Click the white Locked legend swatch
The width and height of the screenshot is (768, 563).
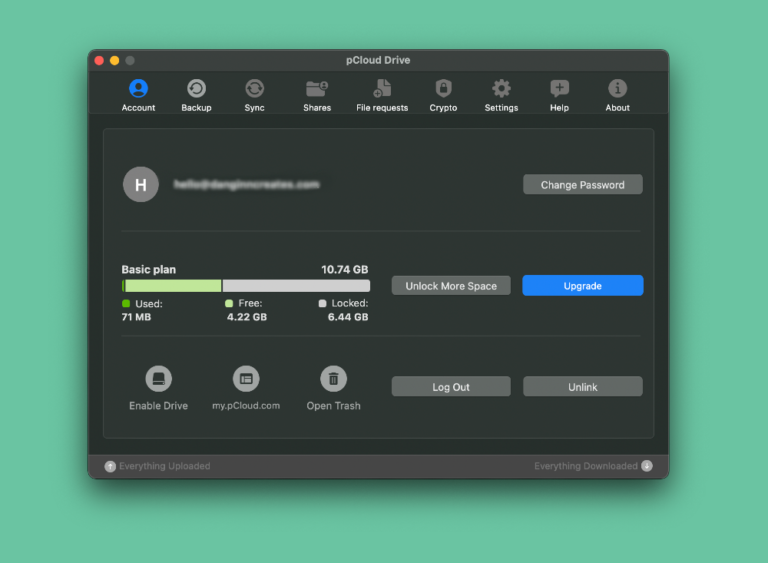pyautogui.click(x=322, y=303)
